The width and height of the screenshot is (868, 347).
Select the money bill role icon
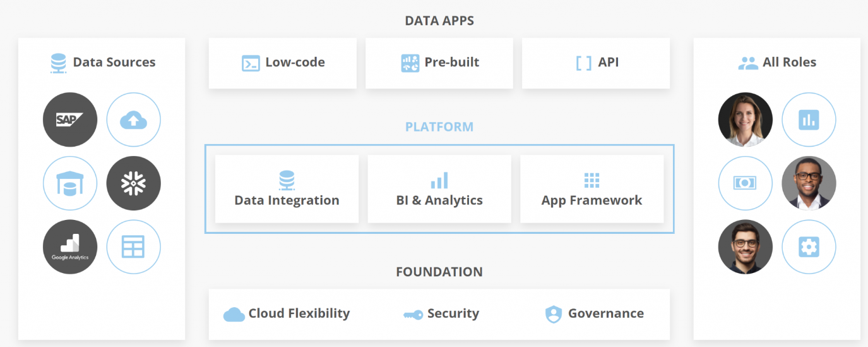746,183
